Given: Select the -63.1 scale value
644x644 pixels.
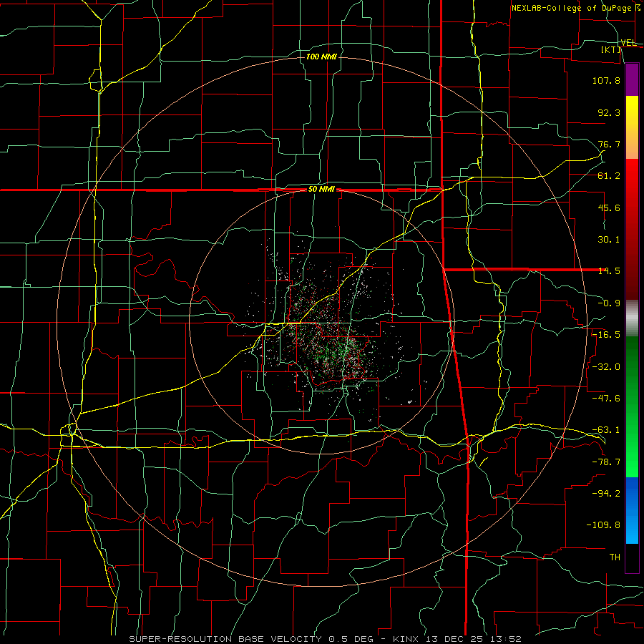Looking at the screenshot, I should (606, 430).
